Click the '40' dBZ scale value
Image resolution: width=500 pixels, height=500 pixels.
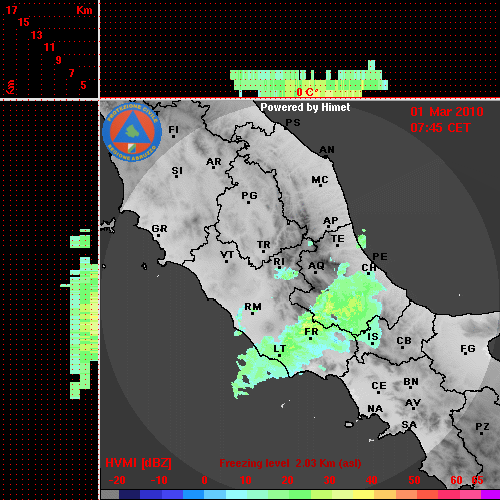click(372, 480)
